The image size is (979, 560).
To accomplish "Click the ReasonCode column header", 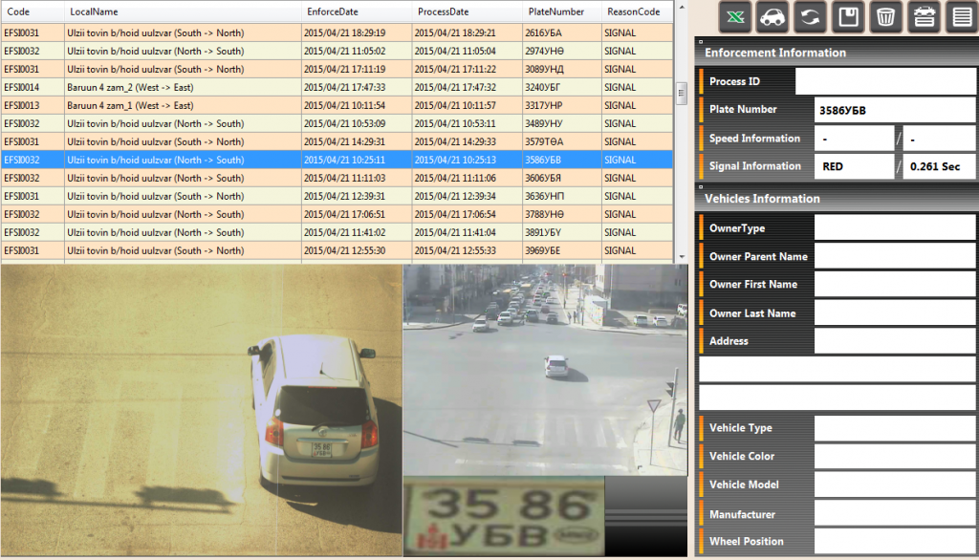I will click(x=633, y=11).
